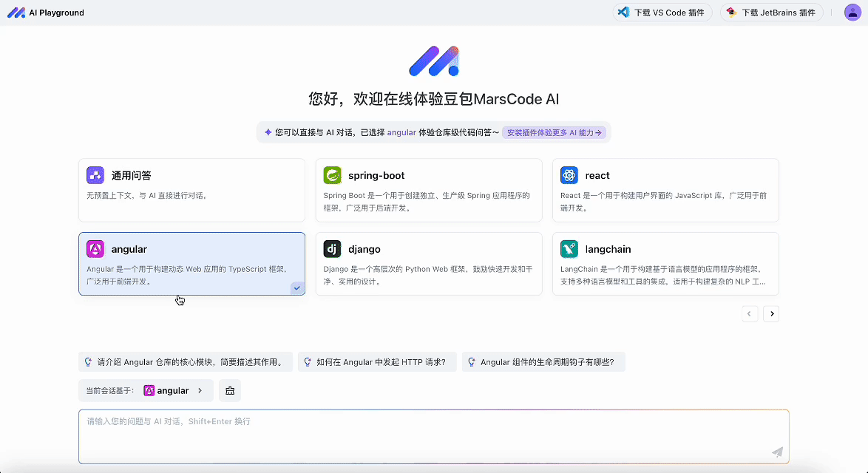Click the Django card description text
The width and height of the screenshot is (868, 473).
tap(428, 275)
